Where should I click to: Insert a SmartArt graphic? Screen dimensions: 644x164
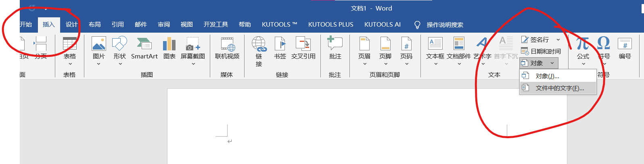pyautogui.click(x=144, y=48)
